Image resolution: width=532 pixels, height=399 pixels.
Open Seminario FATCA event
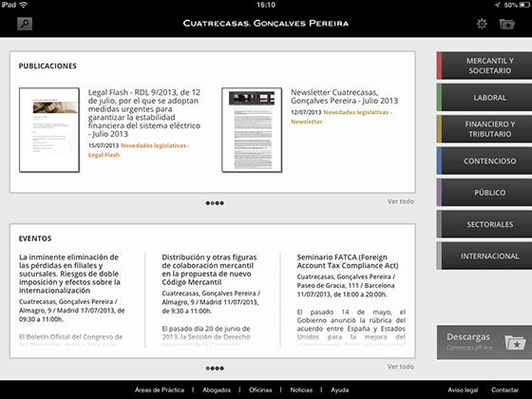[x=348, y=261]
